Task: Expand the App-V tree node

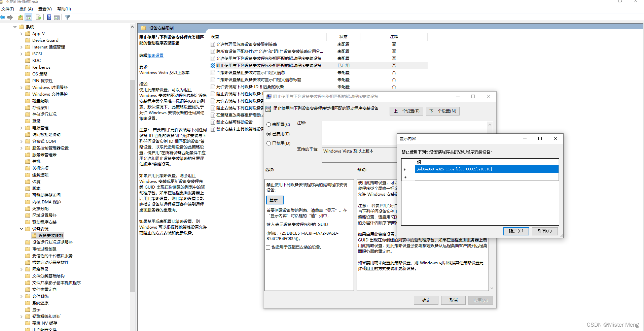Action: tap(22, 34)
